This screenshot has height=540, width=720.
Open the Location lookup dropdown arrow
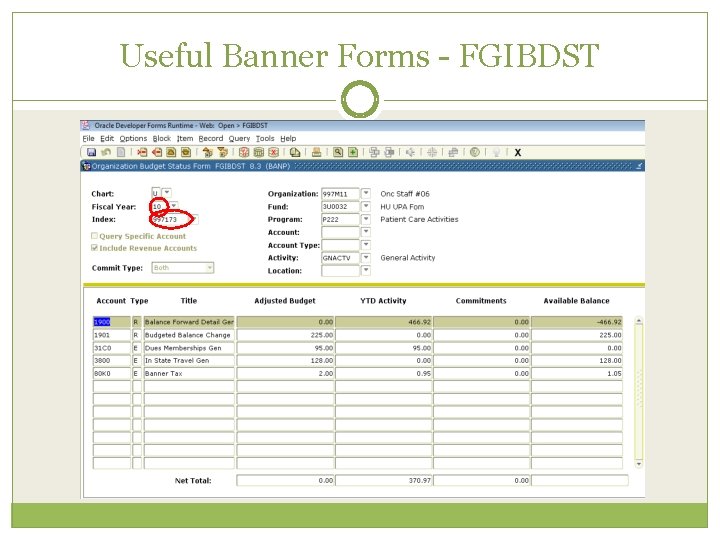366,270
